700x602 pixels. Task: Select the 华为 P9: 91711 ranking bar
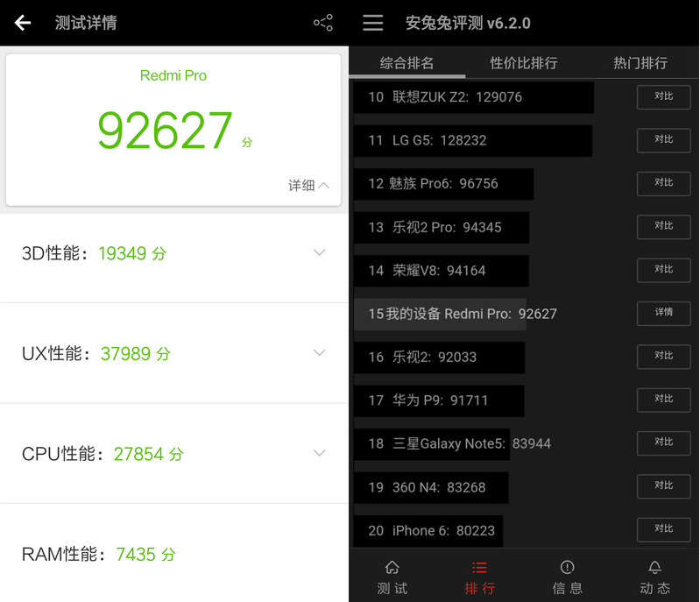point(439,400)
